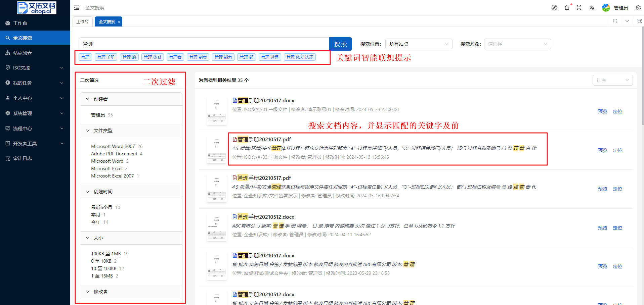Screen dimensions: 644x305
Task: Click the notification bell icon
Action: (567, 8)
